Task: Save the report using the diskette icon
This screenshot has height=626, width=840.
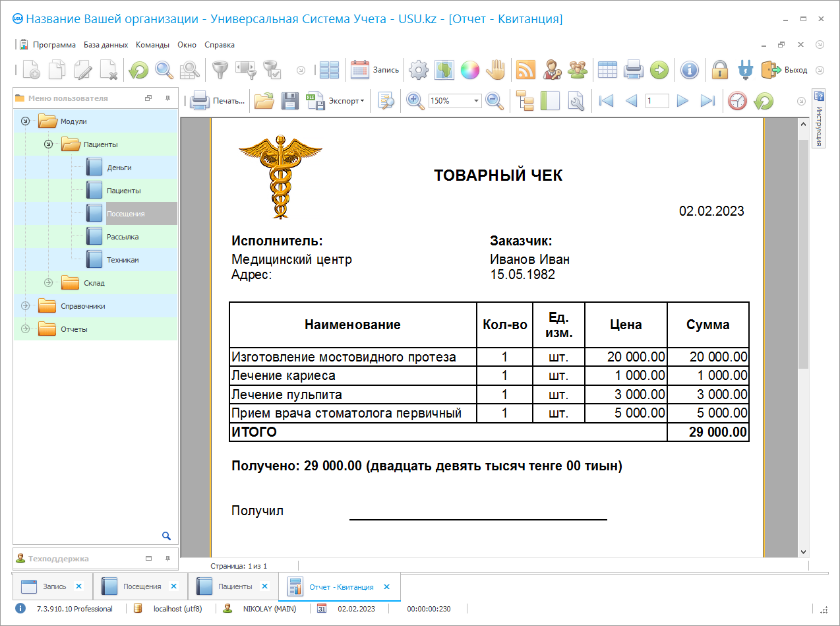Action: coord(289,101)
